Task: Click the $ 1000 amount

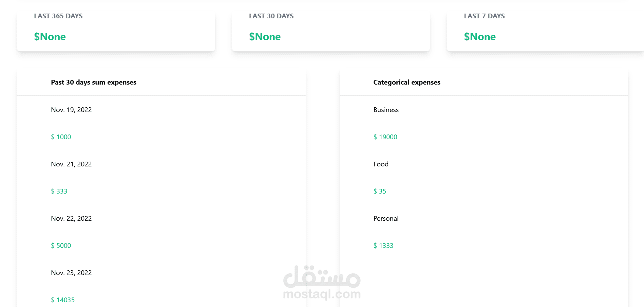Action: [x=61, y=137]
